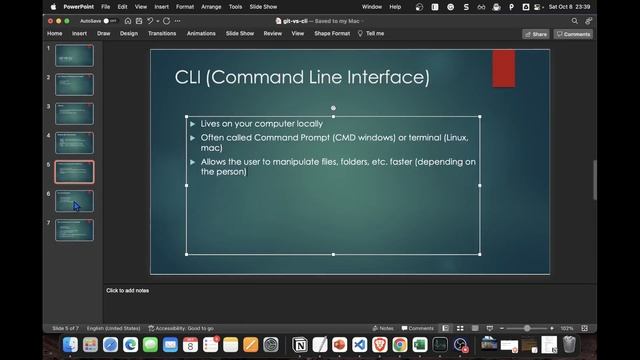This screenshot has height=360, width=640.
Task: Toggle the Notes pane in status bar
Action: point(383,328)
